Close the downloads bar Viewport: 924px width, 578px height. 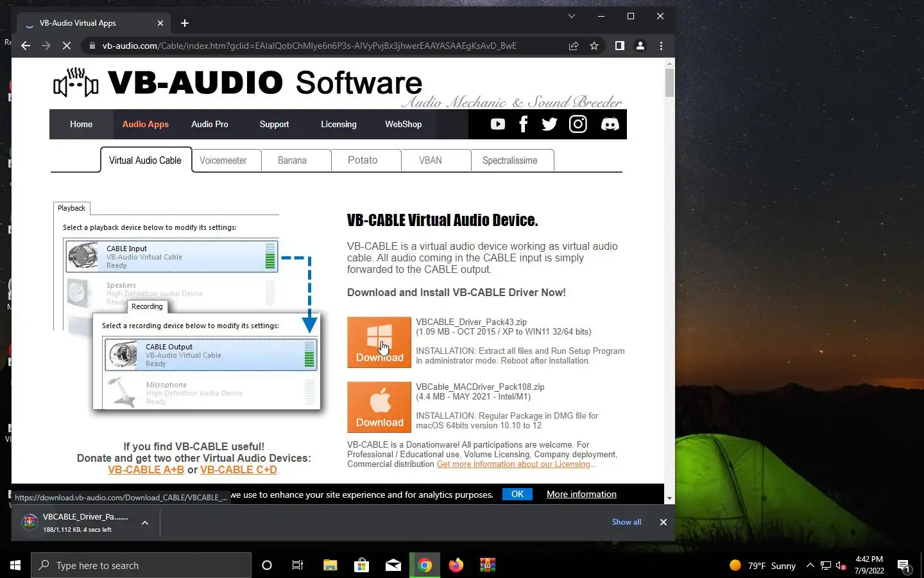tap(663, 522)
